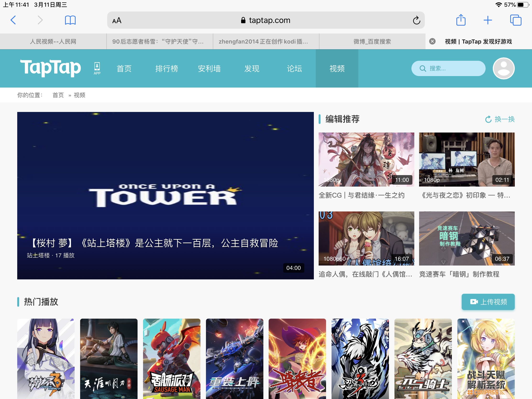Screen dimensions: 532x399
Task: Click title 《光与夜之恋》初印象
Action: pos(465,195)
